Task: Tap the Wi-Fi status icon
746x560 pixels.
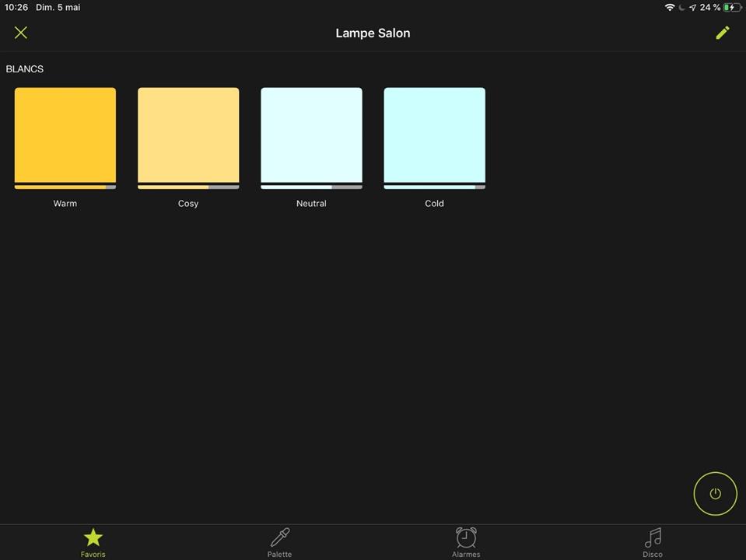Action: tap(669, 7)
